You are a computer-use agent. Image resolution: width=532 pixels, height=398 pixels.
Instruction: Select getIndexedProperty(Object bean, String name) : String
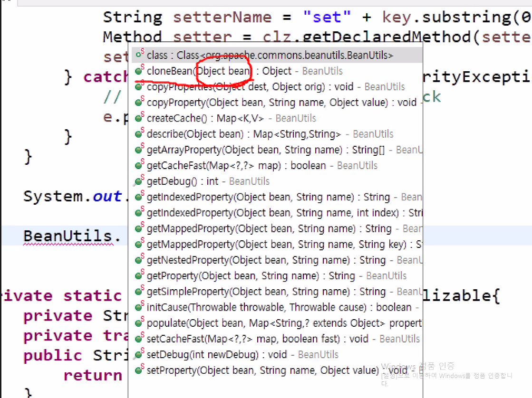pos(277,197)
